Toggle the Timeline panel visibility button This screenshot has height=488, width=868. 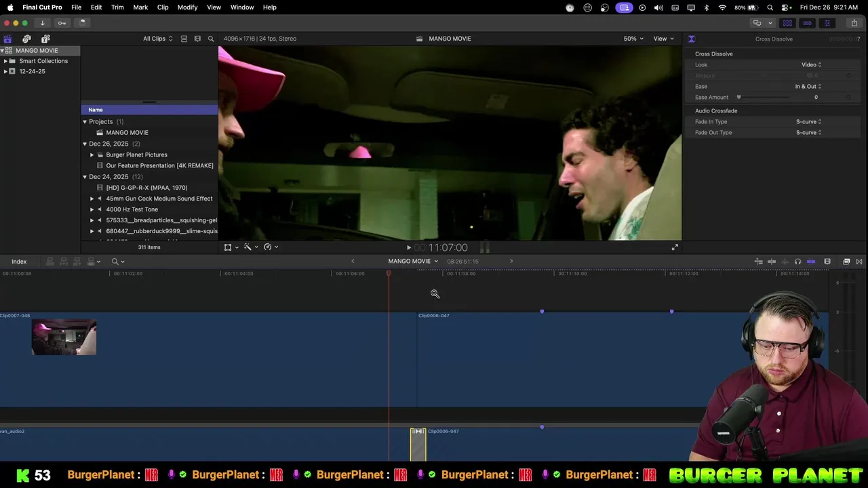point(807,23)
